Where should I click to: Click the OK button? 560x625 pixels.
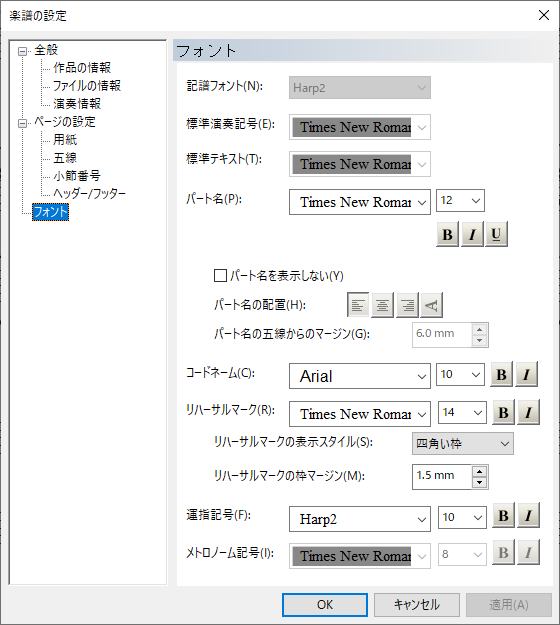[325, 605]
